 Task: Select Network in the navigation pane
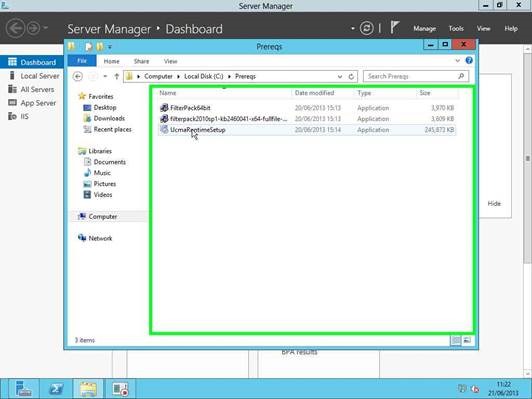(100, 238)
